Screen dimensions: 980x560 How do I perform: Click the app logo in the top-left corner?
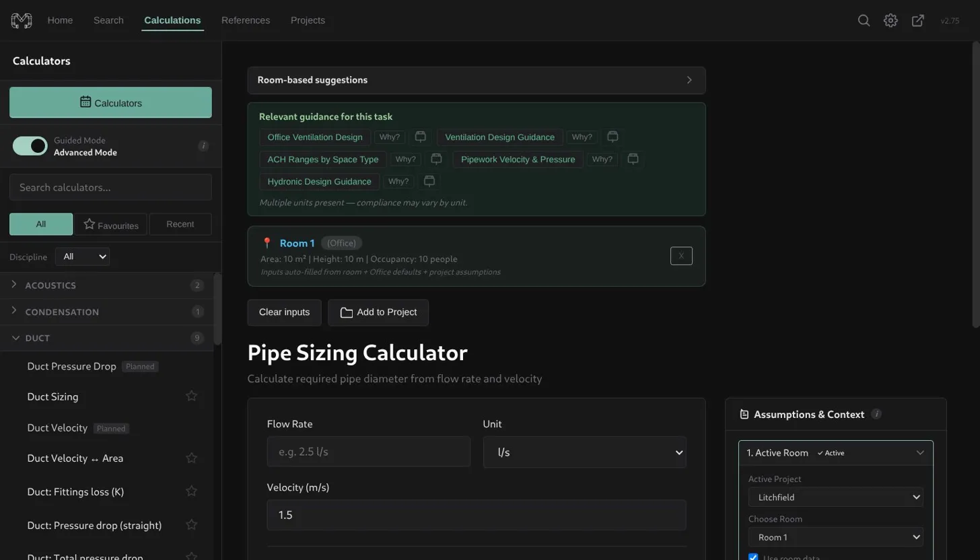click(21, 20)
